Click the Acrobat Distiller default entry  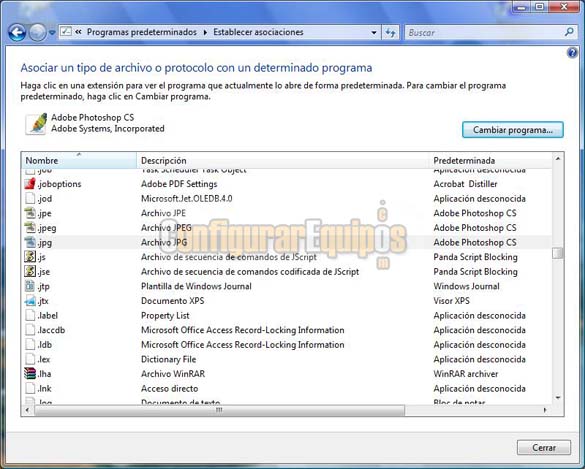(465, 184)
